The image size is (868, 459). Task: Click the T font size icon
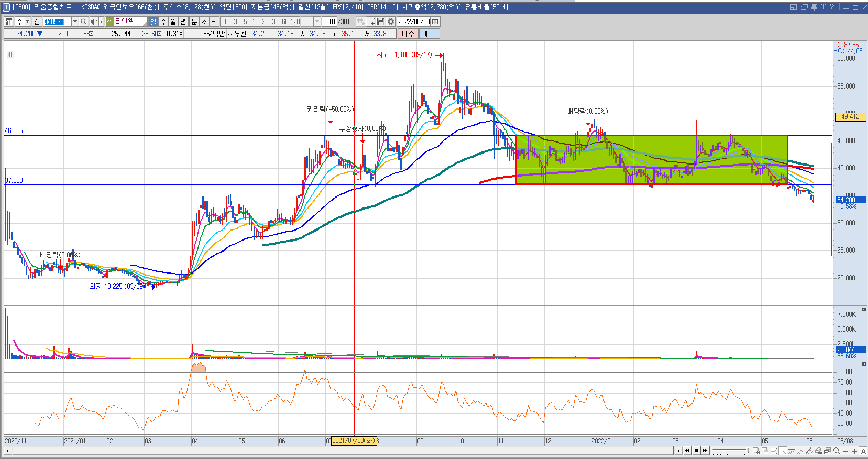click(823, 7)
